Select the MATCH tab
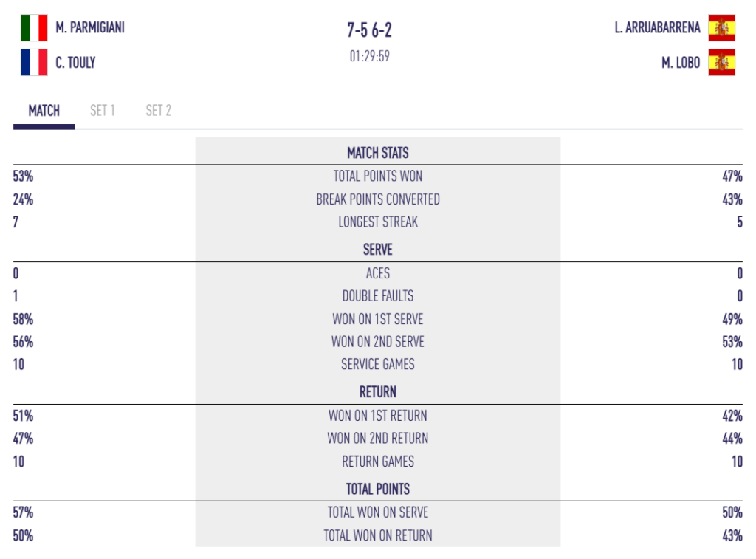756x559 pixels. pyautogui.click(x=44, y=111)
